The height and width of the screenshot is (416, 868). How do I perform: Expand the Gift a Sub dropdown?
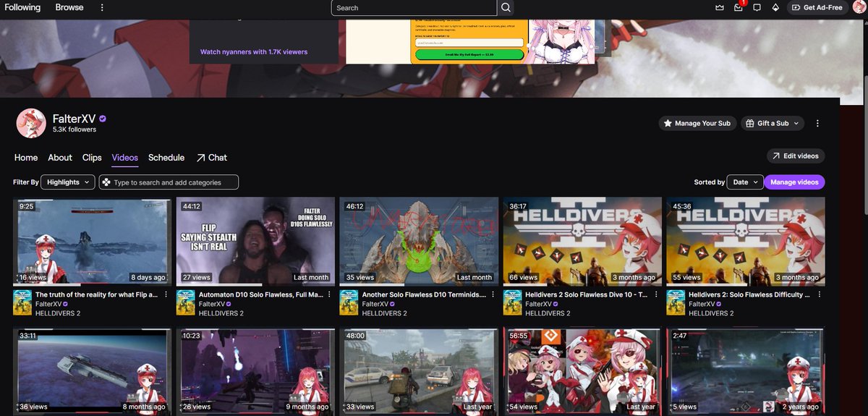772,123
